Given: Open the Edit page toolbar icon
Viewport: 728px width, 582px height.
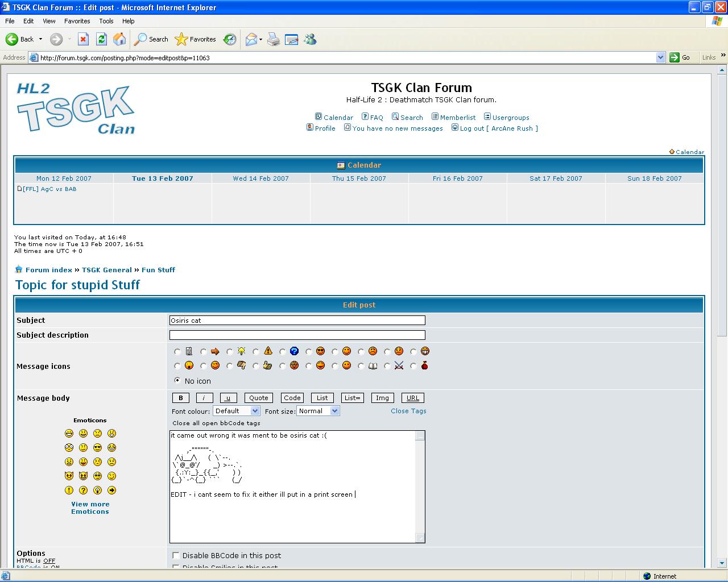Looking at the screenshot, I should 291,39.
